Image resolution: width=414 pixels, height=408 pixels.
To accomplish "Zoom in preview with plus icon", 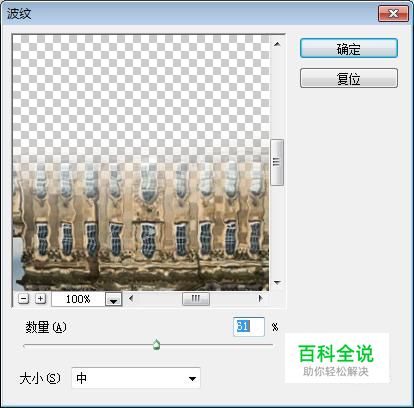I will [x=40, y=298].
